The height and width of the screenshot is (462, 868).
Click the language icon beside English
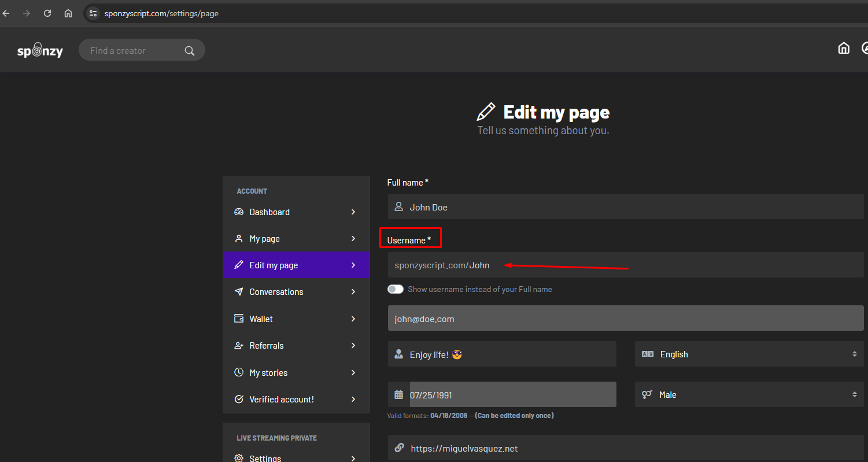(x=648, y=354)
